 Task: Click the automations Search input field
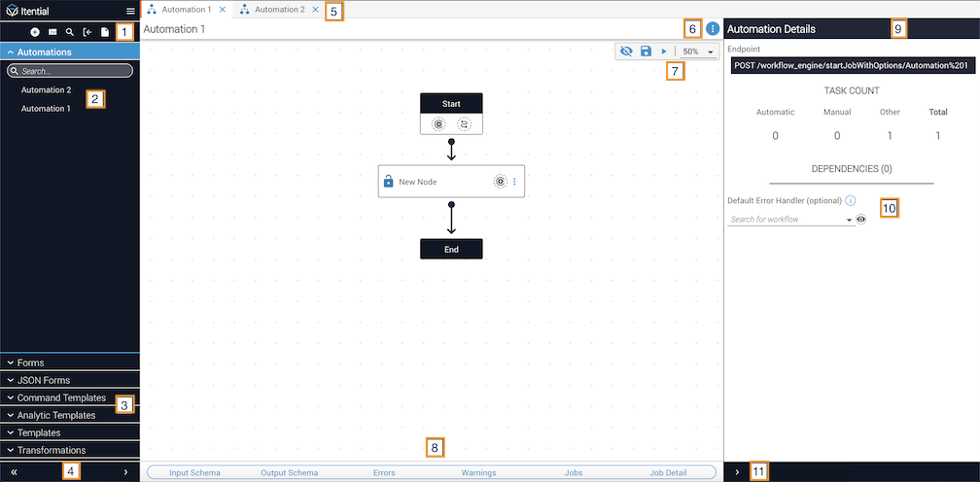[70, 71]
